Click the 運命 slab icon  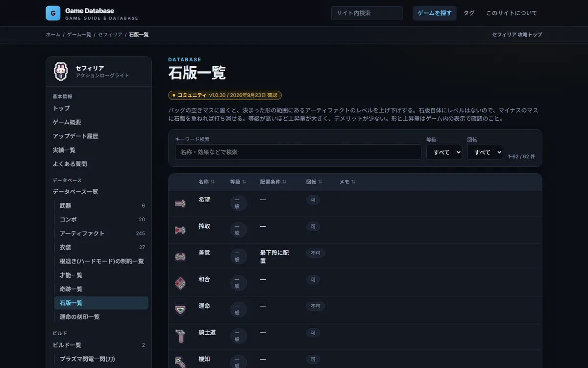tap(180, 310)
